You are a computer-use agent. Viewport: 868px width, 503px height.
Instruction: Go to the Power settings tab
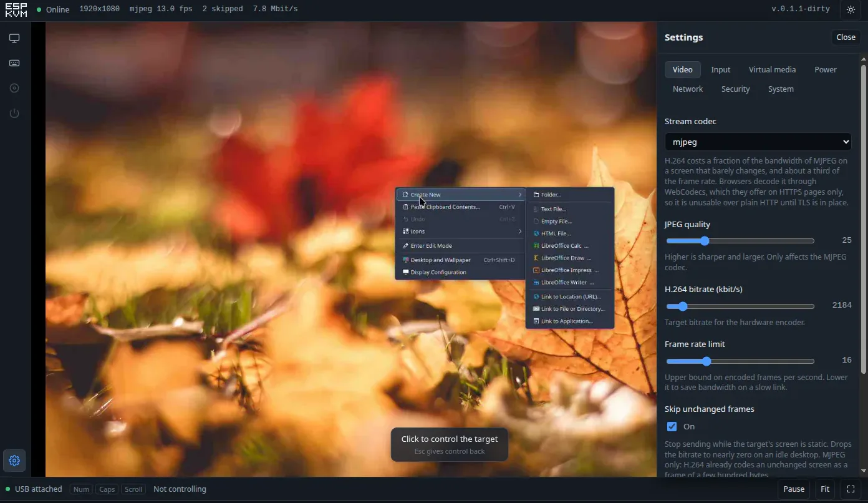point(825,69)
